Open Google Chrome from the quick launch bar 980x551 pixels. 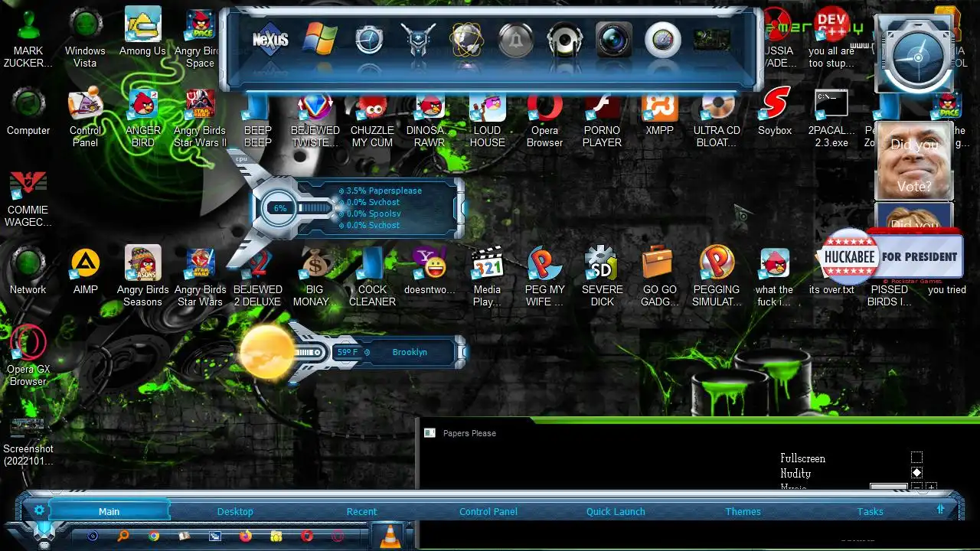point(154,536)
